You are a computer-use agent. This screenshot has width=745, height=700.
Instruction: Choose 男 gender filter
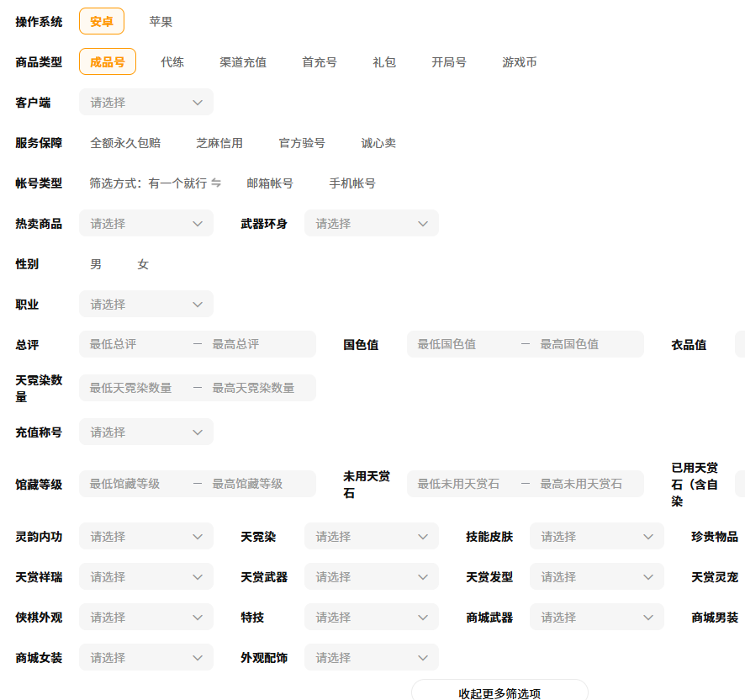(x=96, y=264)
